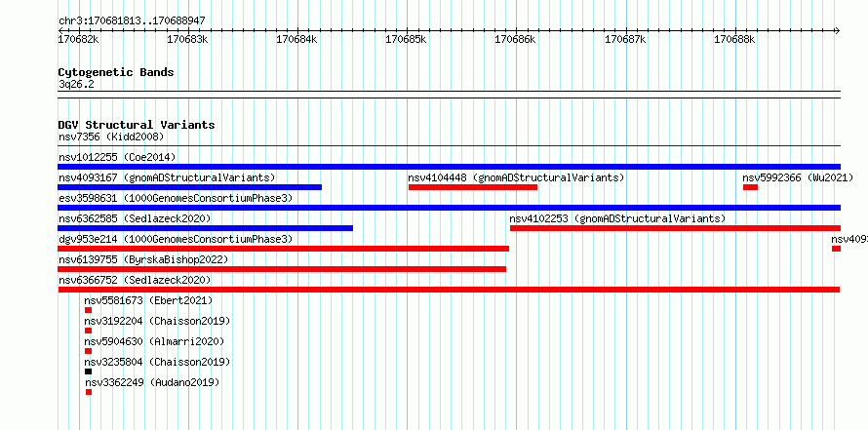Image resolution: width=868 pixels, height=430 pixels.
Task: Open the nsv5992366 (Wu2021) label
Action: (798, 177)
